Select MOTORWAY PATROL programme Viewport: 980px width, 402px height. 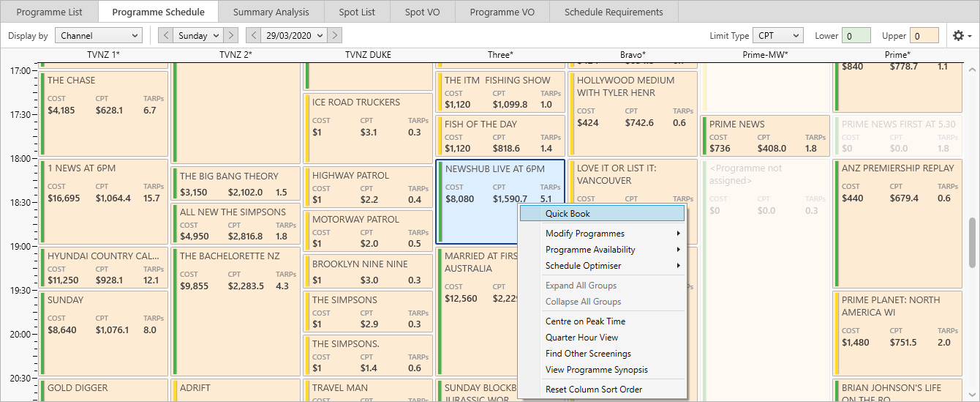[368, 231]
